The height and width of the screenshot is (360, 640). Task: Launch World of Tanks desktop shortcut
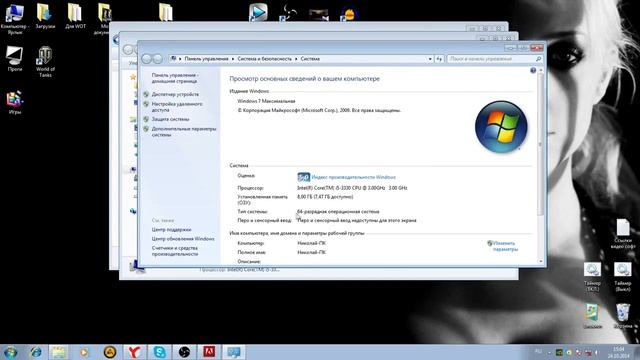click(45, 61)
